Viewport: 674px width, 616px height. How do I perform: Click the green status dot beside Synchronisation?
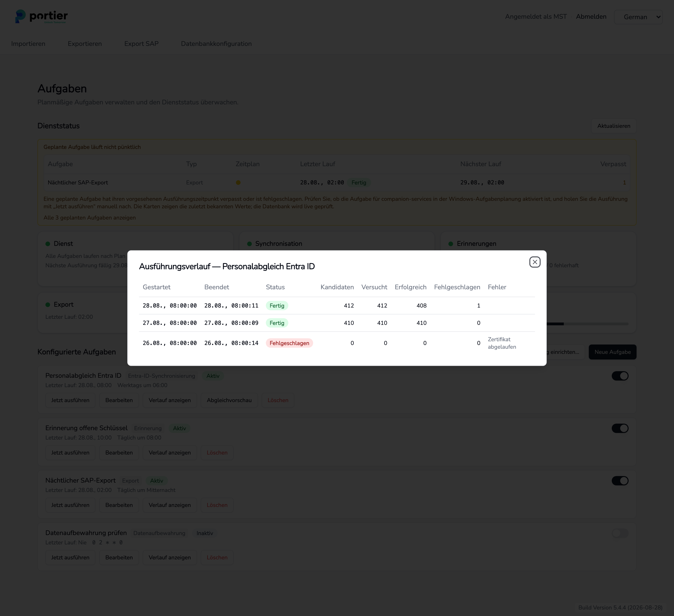[x=249, y=244]
